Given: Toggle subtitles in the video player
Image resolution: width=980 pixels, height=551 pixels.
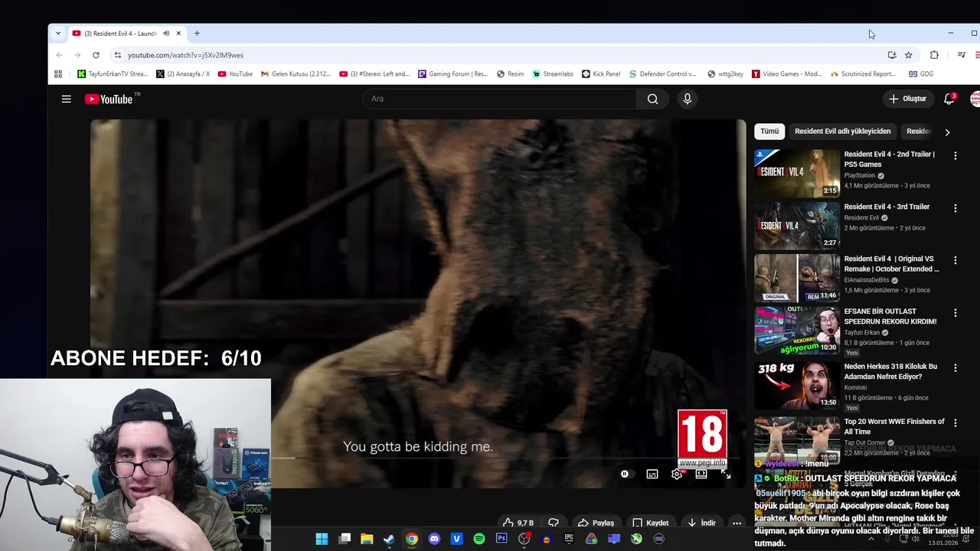Looking at the screenshot, I should (x=652, y=474).
